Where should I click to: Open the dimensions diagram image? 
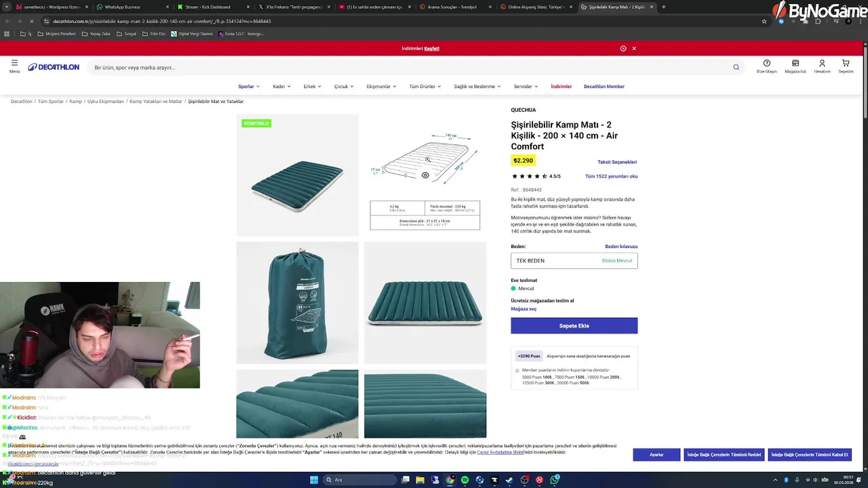(x=425, y=175)
